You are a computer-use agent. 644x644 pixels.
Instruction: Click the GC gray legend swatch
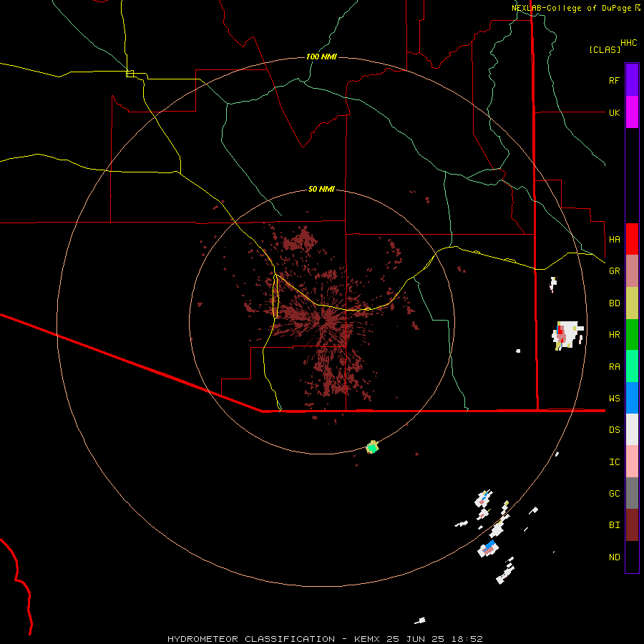pyautogui.click(x=632, y=493)
